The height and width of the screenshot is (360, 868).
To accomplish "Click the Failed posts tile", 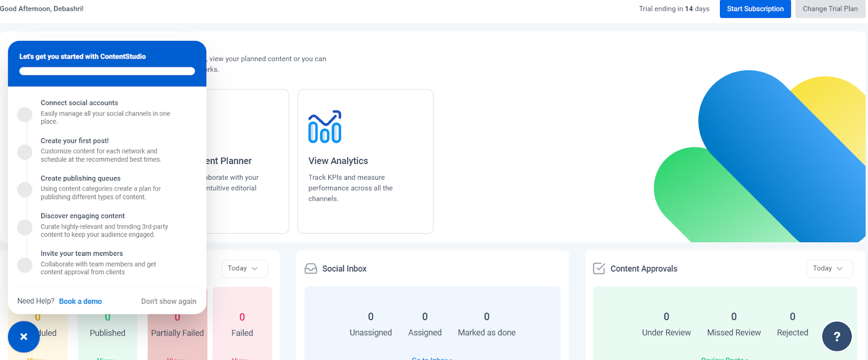I will pos(242,324).
